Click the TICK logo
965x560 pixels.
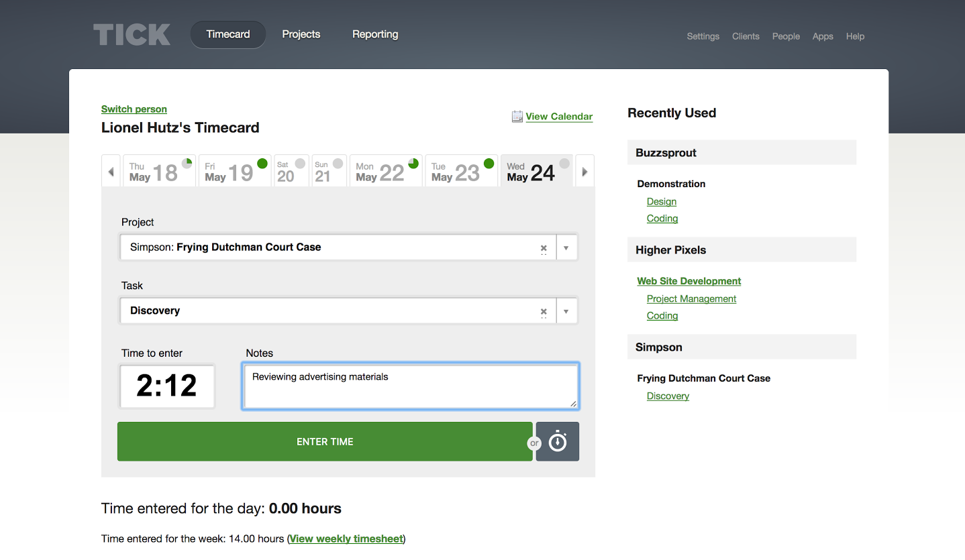(132, 35)
